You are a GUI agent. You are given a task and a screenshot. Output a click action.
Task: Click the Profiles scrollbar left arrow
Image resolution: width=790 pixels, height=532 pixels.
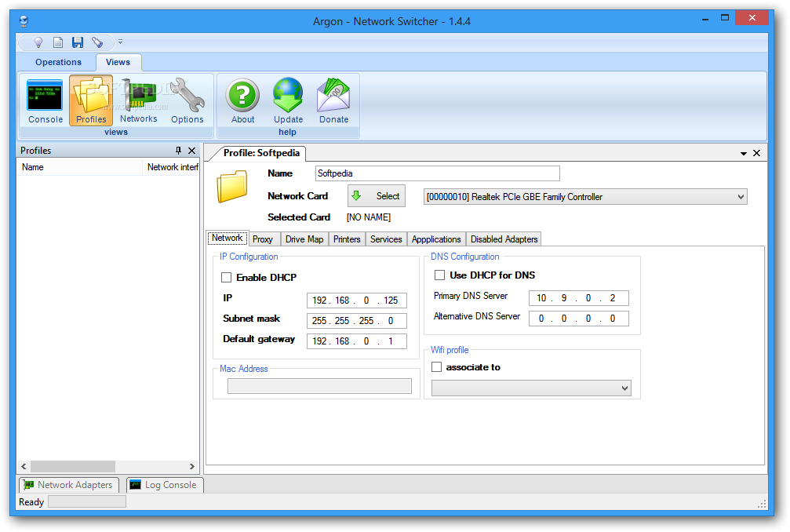click(24, 467)
